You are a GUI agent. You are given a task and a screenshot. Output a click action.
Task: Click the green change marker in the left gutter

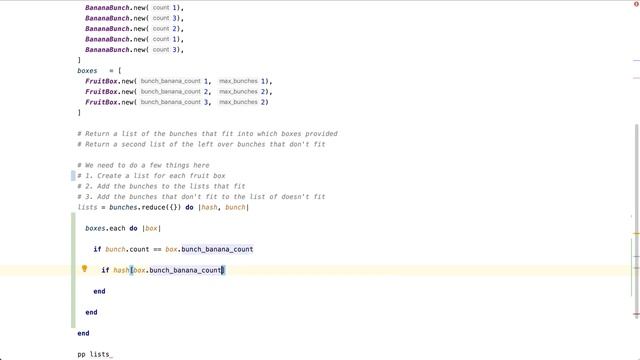click(73, 270)
